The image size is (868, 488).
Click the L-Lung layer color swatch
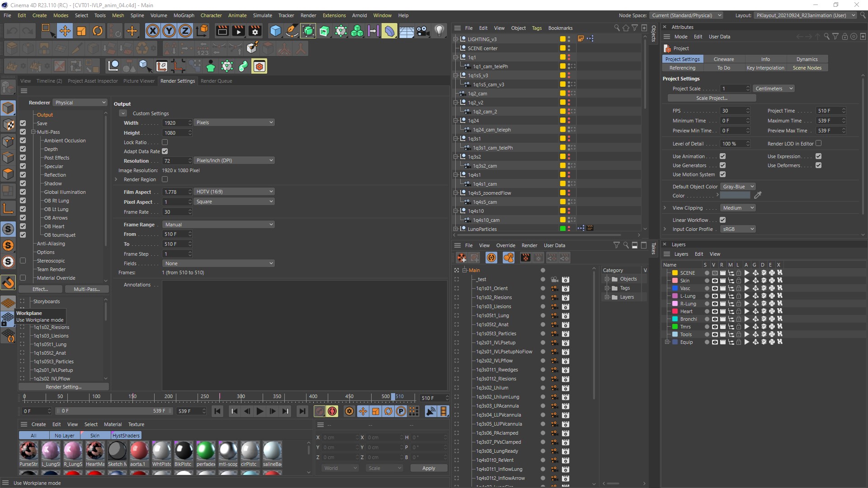tap(675, 296)
